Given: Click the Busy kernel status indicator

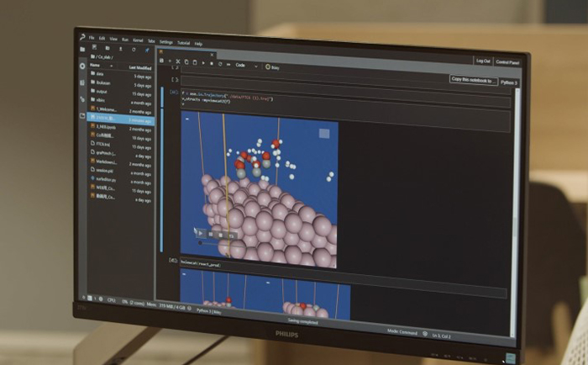Looking at the screenshot, I should 273,67.
